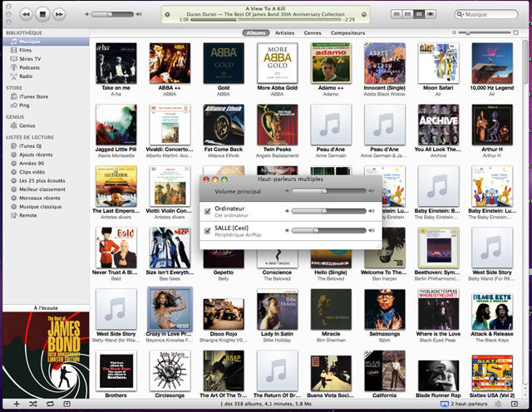The height and width of the screenshot is (412, 532).
Task: Click the À l'écoute artwork header
Action: click(x=46, y=308)
